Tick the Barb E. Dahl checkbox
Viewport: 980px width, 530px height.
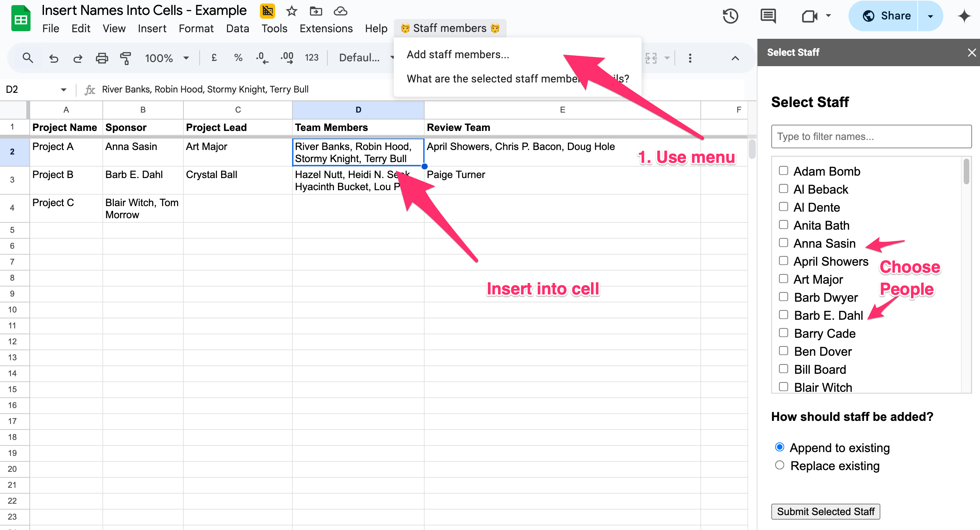tap(783, 315)
